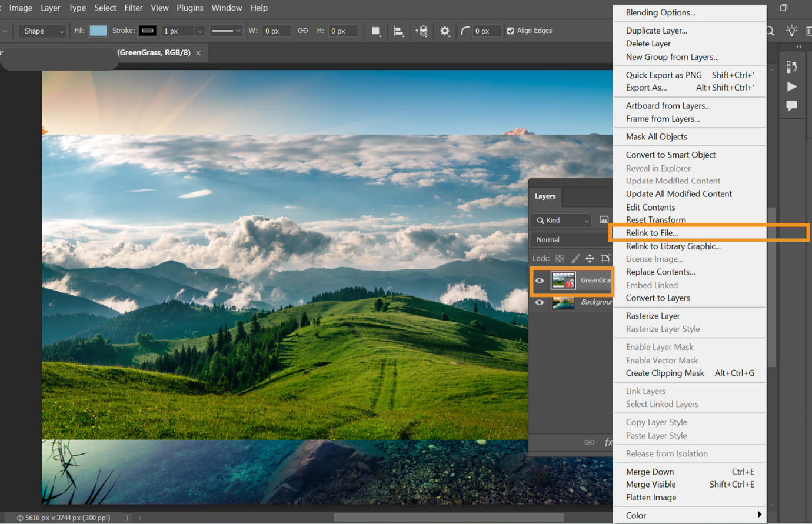812x524 pixels.
Task: Click the lock position icon
Action: click(x=590, y=258)
